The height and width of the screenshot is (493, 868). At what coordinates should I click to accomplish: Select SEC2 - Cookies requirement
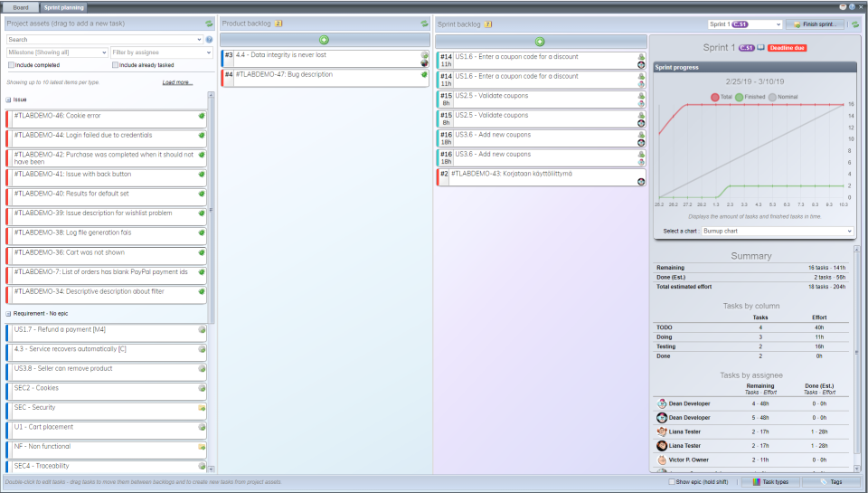click(107, 391)
